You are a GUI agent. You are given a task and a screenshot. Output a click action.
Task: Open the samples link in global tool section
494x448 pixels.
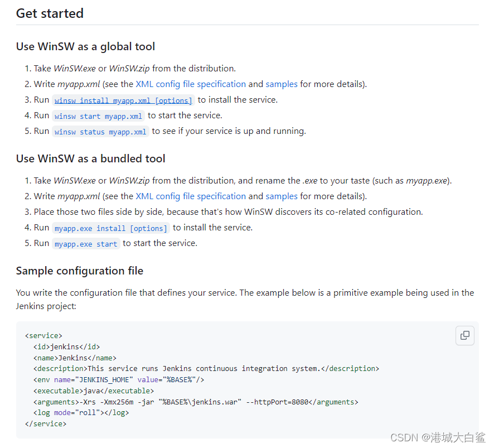coord(282,84)
